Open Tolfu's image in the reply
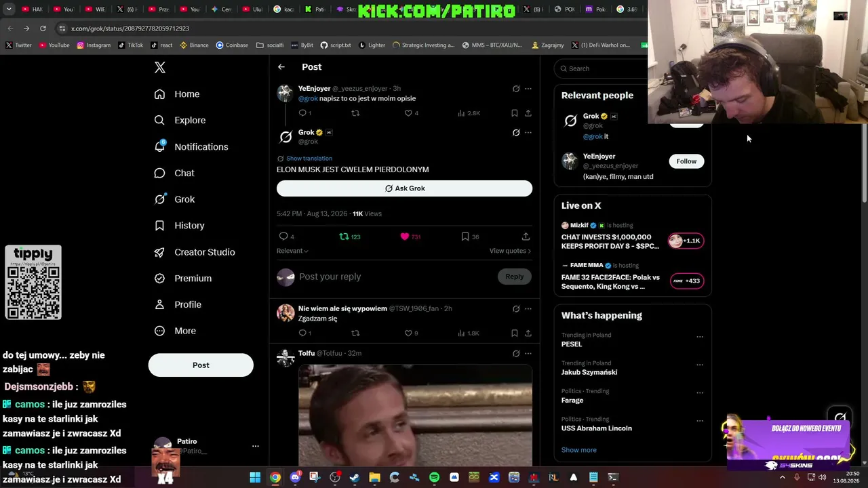868x488 pixels. point(415,415)
